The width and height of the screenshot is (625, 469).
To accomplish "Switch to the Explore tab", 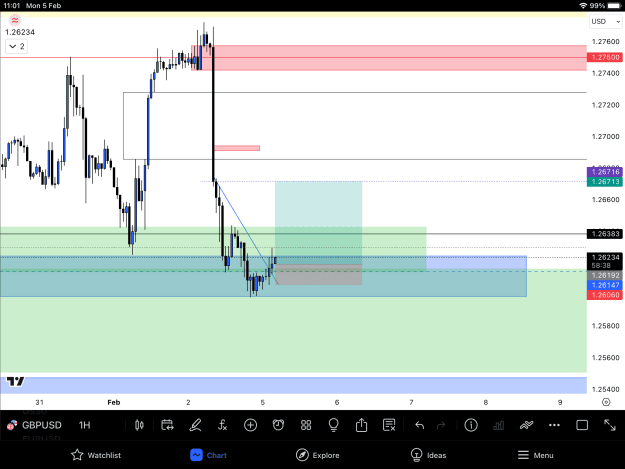I will (x=318, y=455).
